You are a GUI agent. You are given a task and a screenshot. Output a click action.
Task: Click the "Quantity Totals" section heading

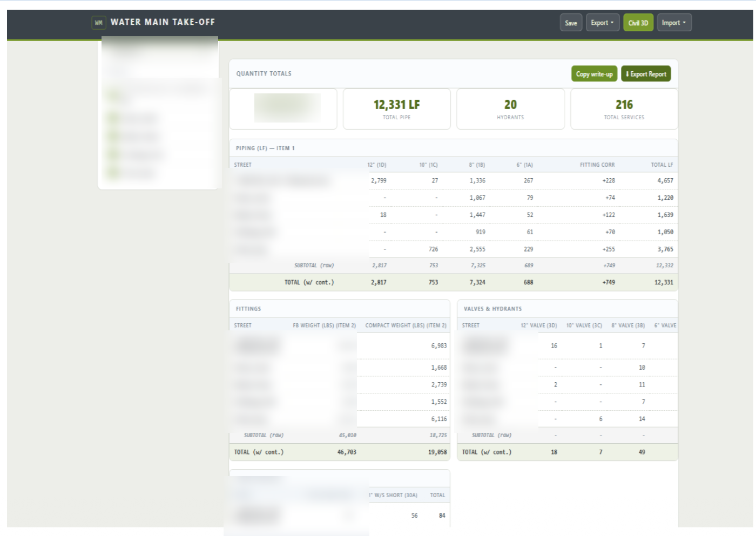264,74
